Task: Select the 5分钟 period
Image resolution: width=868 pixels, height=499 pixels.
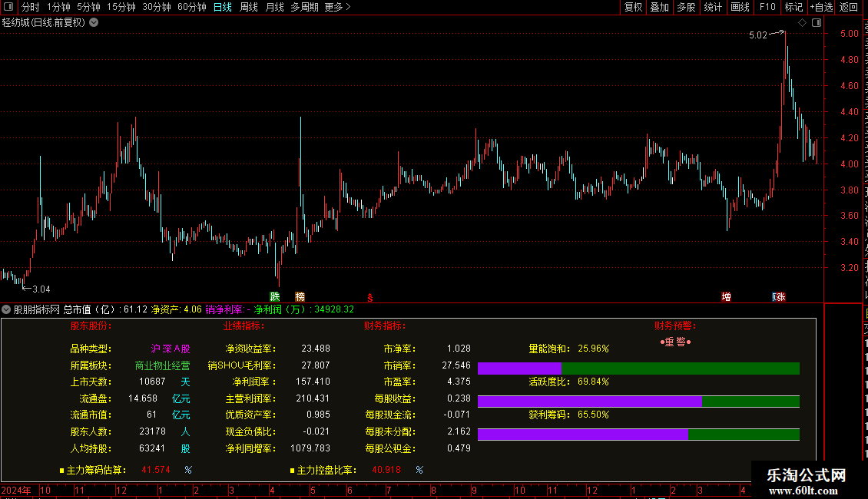Action: 88,7
